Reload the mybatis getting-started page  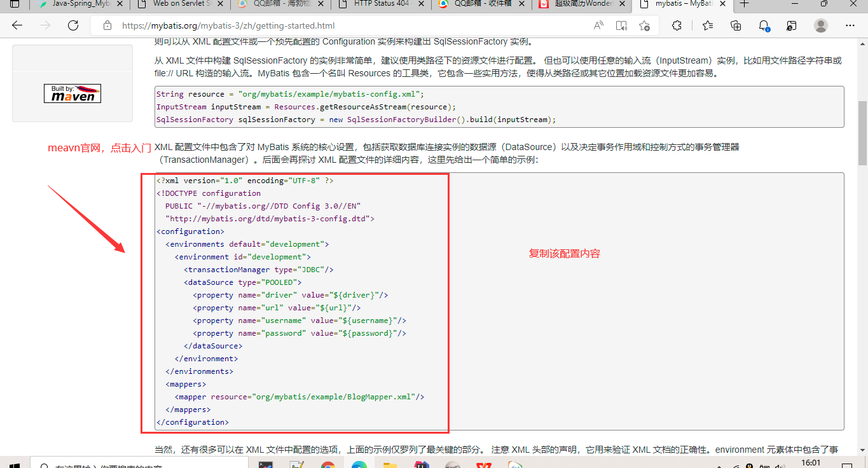pos(73,25)
